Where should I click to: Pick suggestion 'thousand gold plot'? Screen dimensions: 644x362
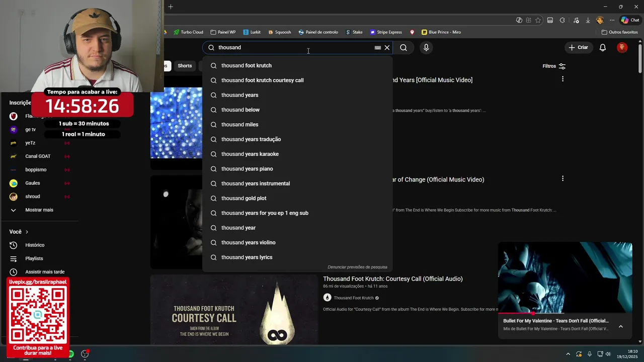coord(297,198)
